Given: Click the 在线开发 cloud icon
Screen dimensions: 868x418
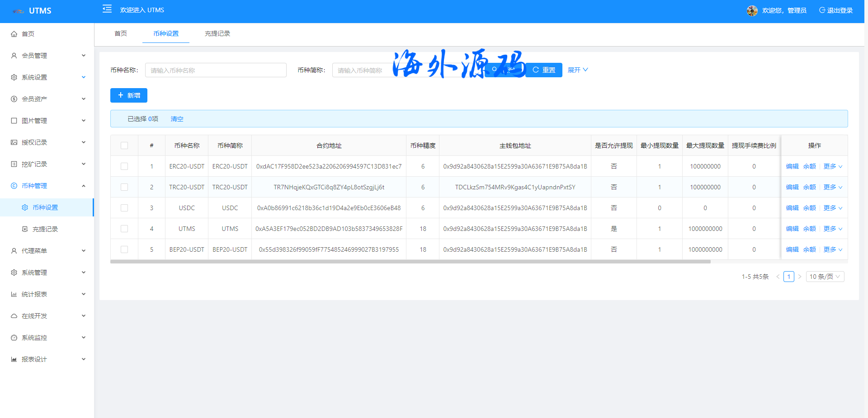Looking at the screenshot, I should click(14, 316).
